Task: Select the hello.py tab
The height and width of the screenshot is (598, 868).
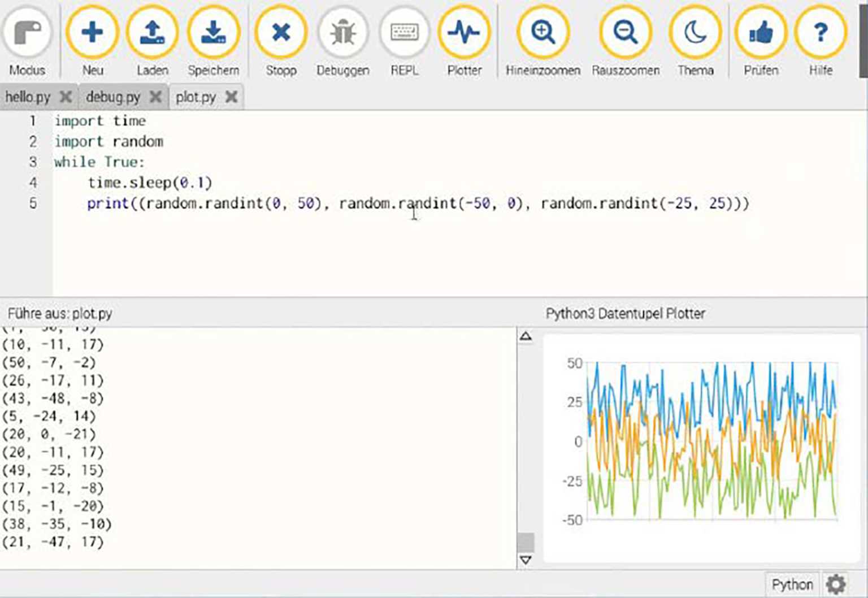Action: pyautogui.click(x=27, y=97)
